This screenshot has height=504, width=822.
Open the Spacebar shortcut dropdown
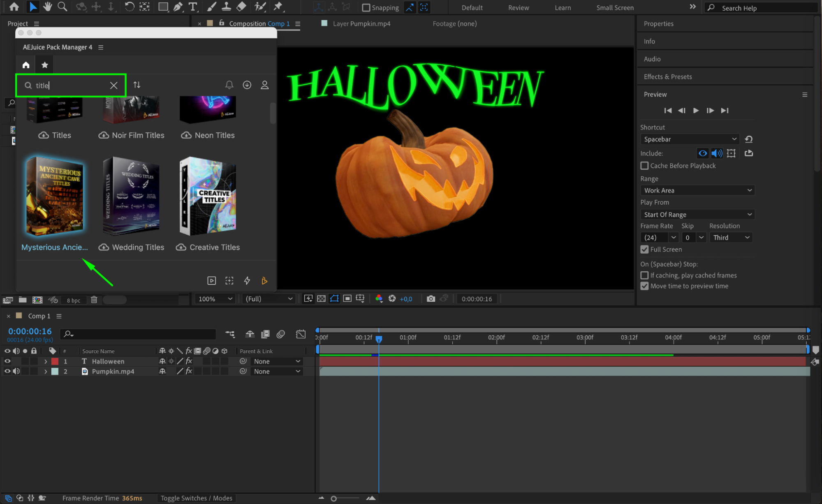[x=690, y=139]
